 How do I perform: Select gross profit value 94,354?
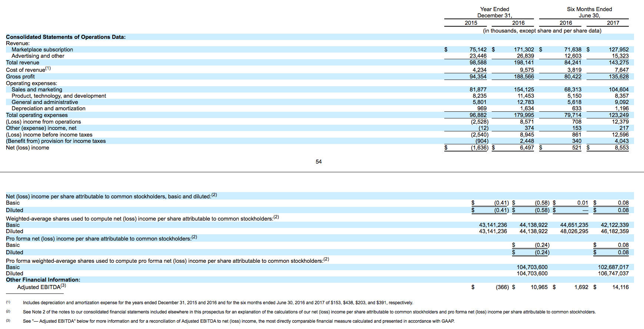pos(478,77)
